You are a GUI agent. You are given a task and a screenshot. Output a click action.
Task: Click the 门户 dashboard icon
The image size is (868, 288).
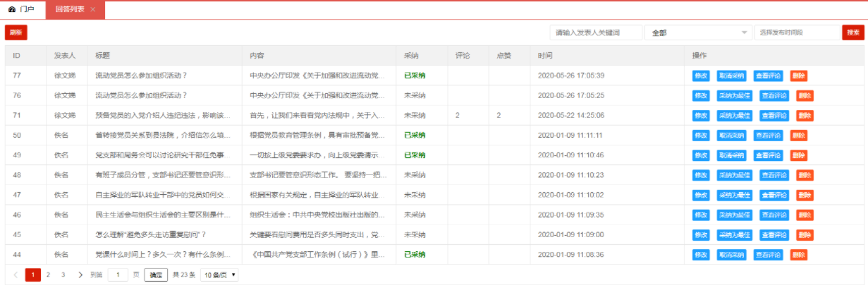click(12, 9)
